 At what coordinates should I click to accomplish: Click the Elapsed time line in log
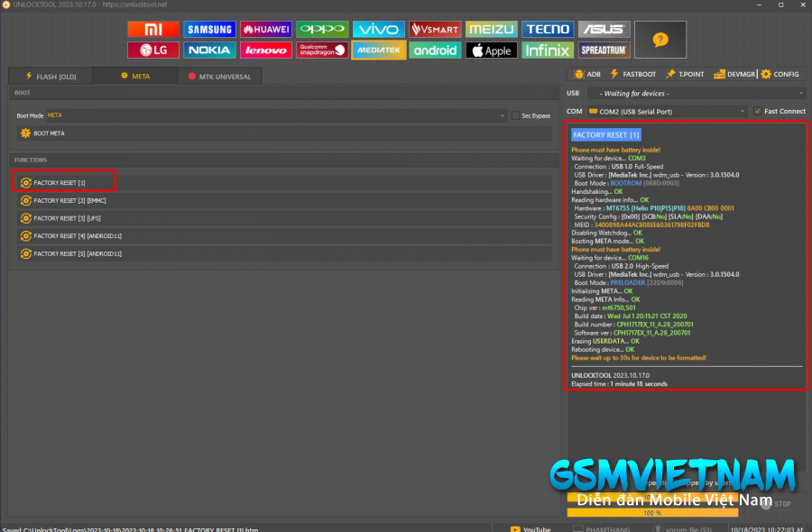tap(619, 384)
